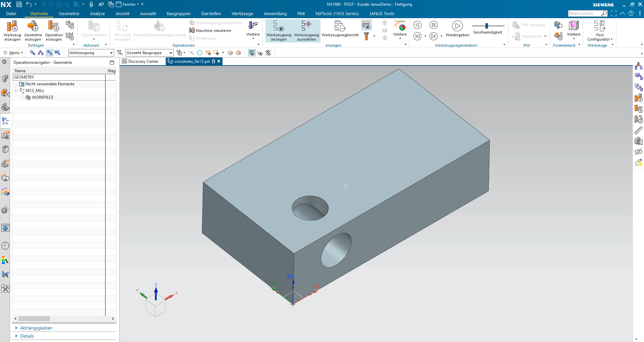Select the MCS_MILL tree node
This screenshot has width=644, height=342.
point(35,91)
